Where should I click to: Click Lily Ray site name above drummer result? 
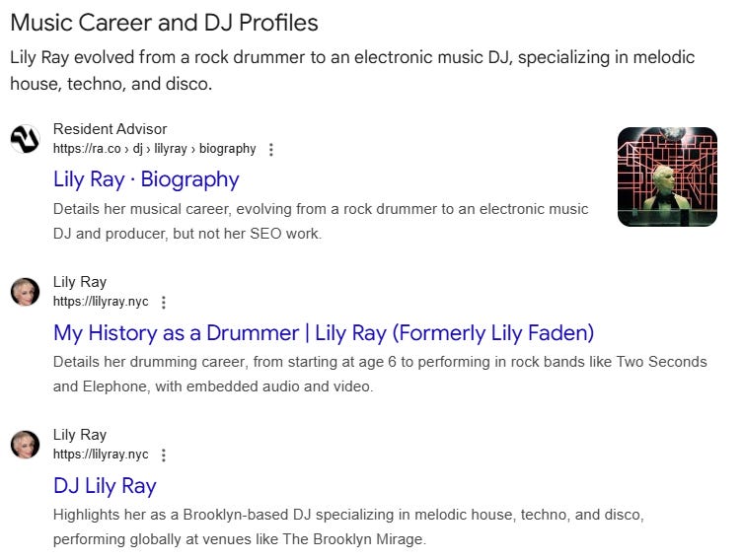click(80, 282)
